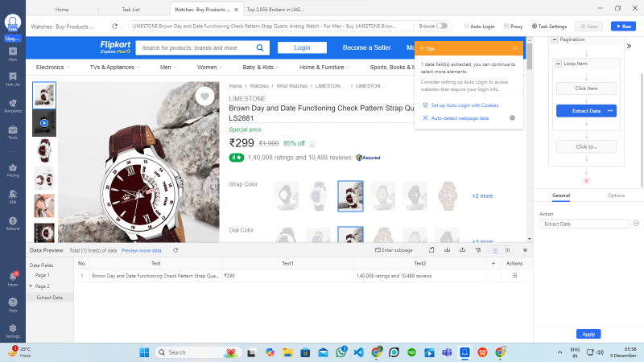
Task: Add a new column with plus icon
Action: click(493, 263)
